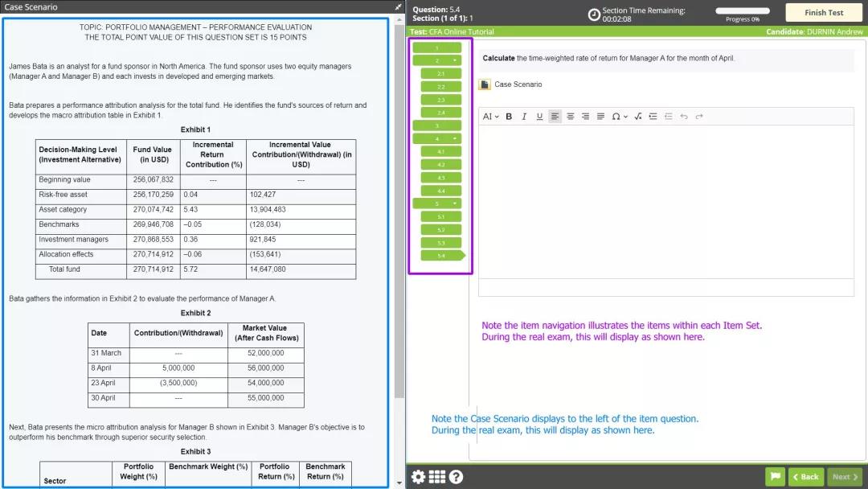Go to question 2.3 in the navigator
This screenshot has width=868, height=489.
[440, 100]
